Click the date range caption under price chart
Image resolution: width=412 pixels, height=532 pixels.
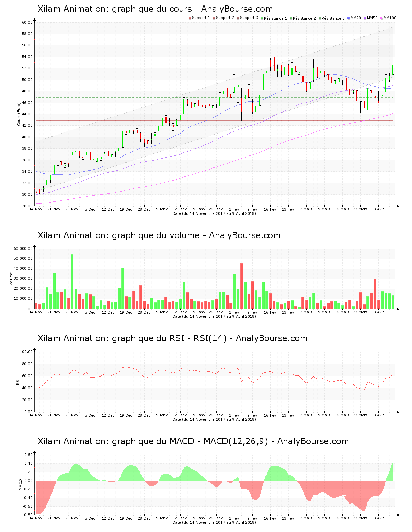214,213
